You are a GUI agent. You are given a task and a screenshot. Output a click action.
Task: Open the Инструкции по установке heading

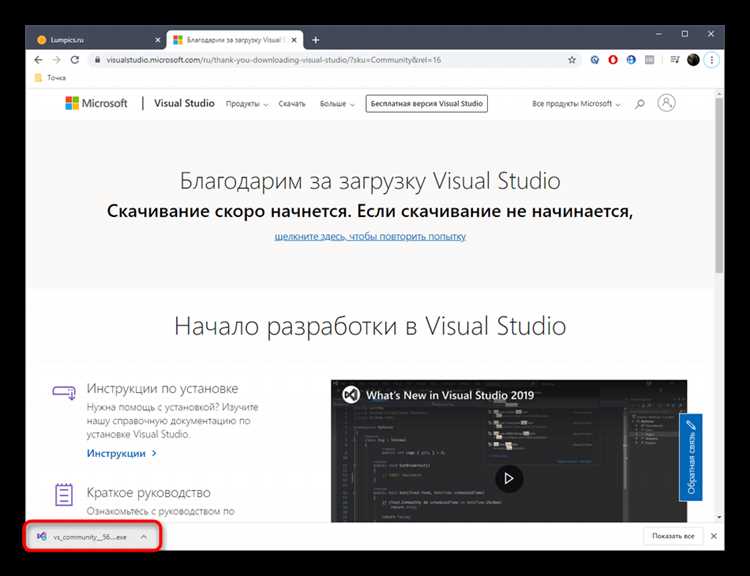click(x=162, y=388)
